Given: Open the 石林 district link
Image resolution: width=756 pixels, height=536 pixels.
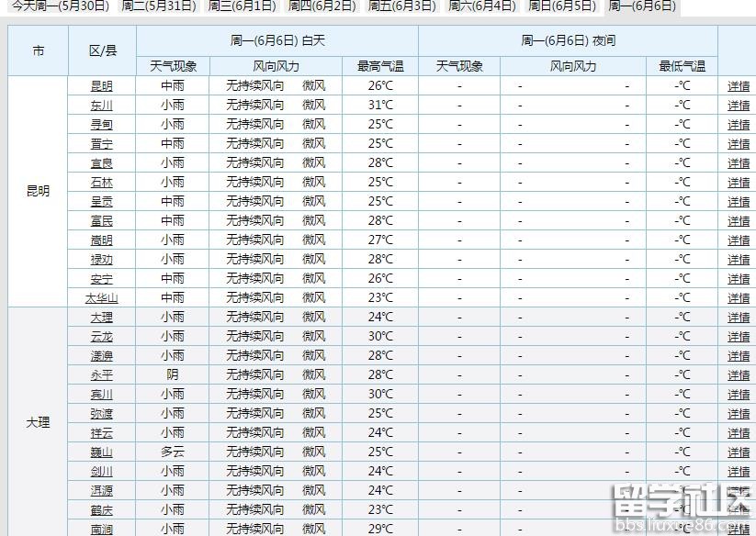Looking at the screenshot, I should click(102, 183).
